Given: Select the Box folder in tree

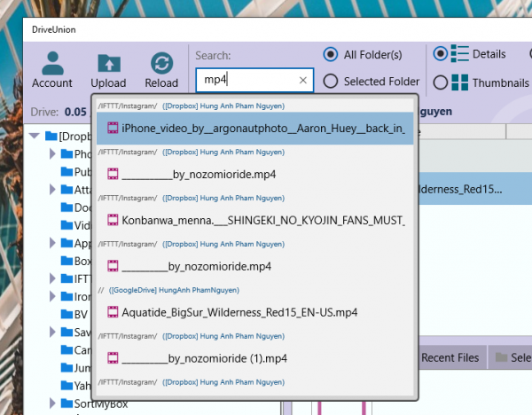Looking at the screenshot, I should point(76,261).
